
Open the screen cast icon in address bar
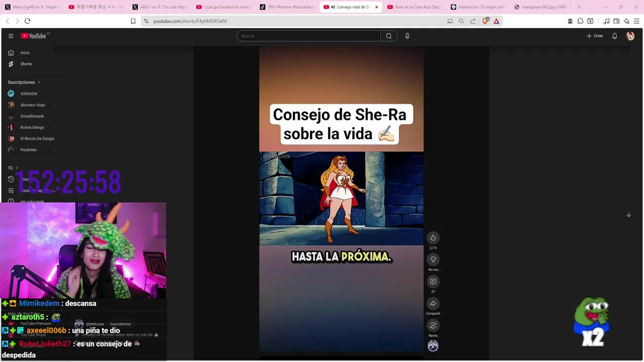(450, 21)
